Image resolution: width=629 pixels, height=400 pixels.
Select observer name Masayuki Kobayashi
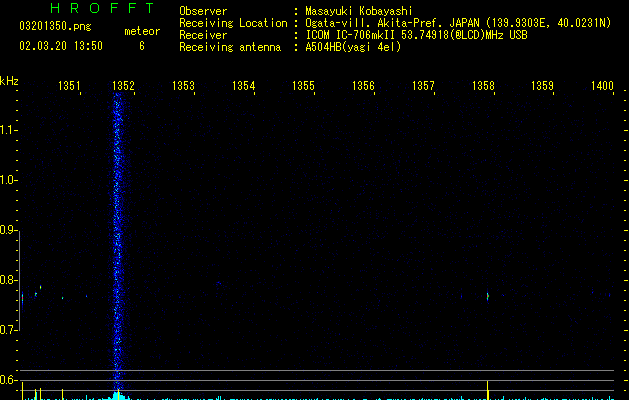pyautogui.click(x=359, y=11)
